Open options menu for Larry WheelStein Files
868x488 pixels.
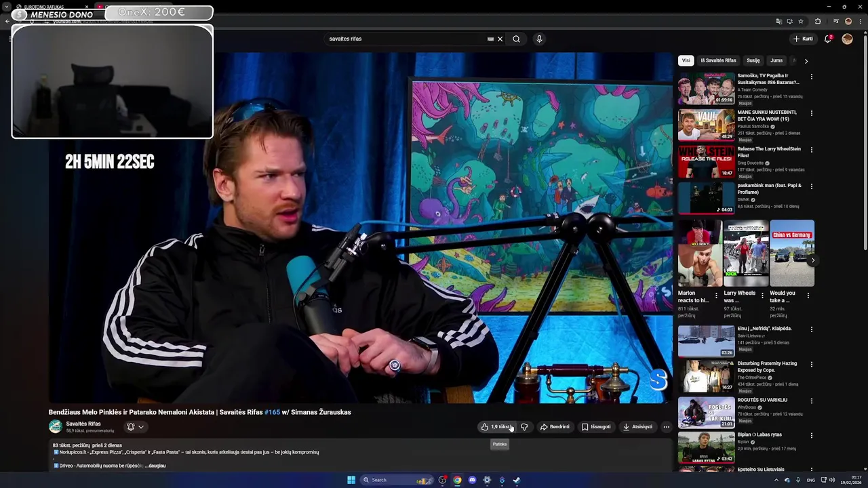[811, 150]
